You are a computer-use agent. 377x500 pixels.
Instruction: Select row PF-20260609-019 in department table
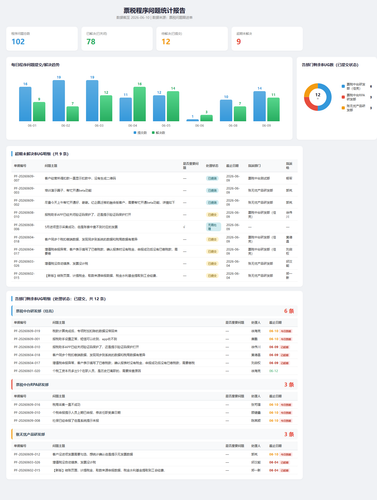(154, 331)
